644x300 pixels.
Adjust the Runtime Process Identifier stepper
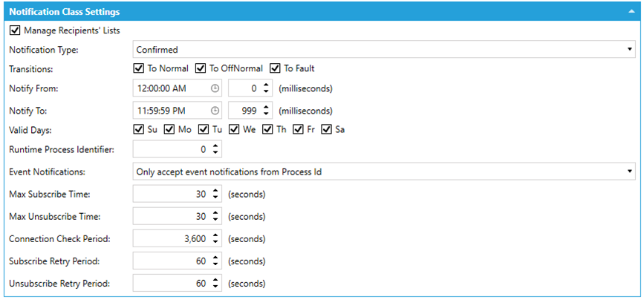[x=215, y=149]
